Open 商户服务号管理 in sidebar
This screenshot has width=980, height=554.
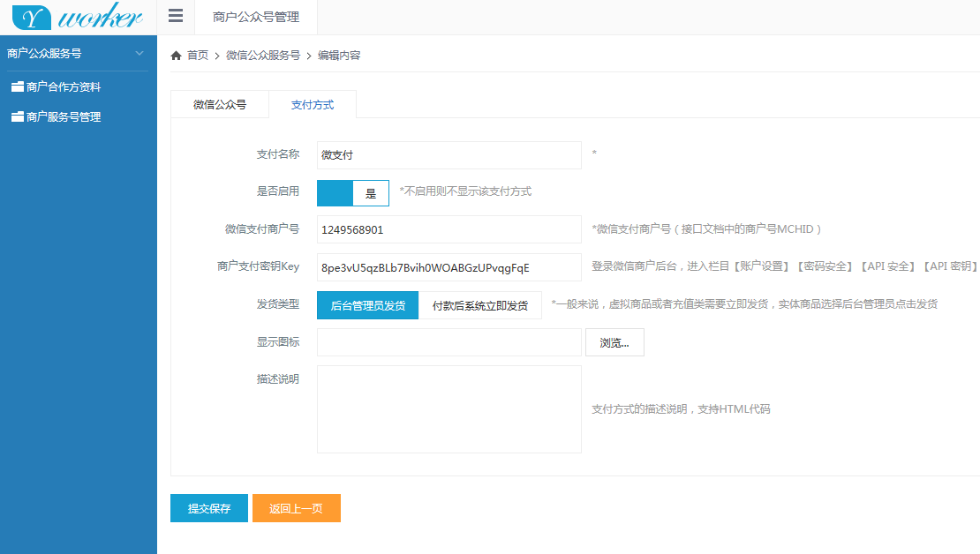(x=63, y=116)
